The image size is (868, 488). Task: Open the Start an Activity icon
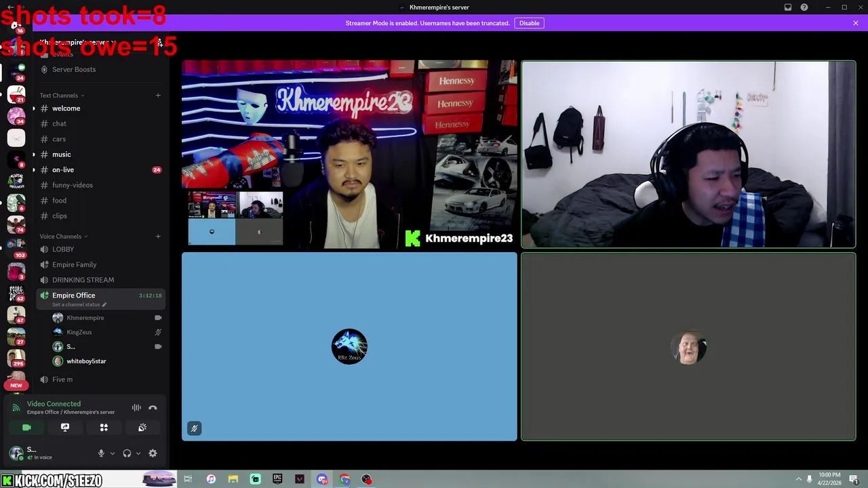[104, 428]
